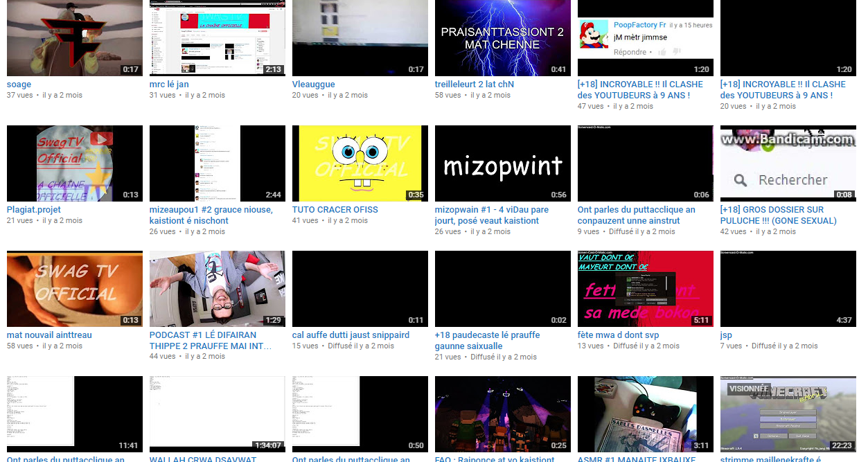Screen dimensions: 868x462
Task: Click the 'mrc lé jan' video thumbnail
Action: tap(217, 38)
